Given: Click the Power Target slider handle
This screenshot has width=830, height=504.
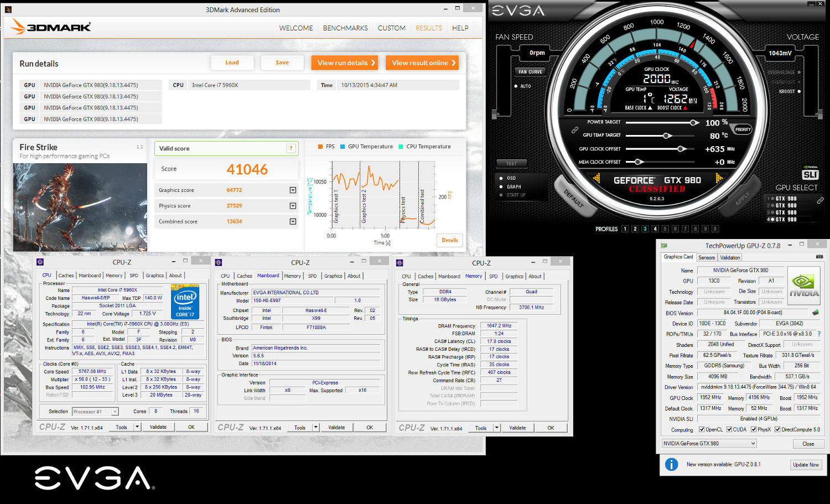Looking at the screenshot, I should pyautogui.click(x=694, y=122).
